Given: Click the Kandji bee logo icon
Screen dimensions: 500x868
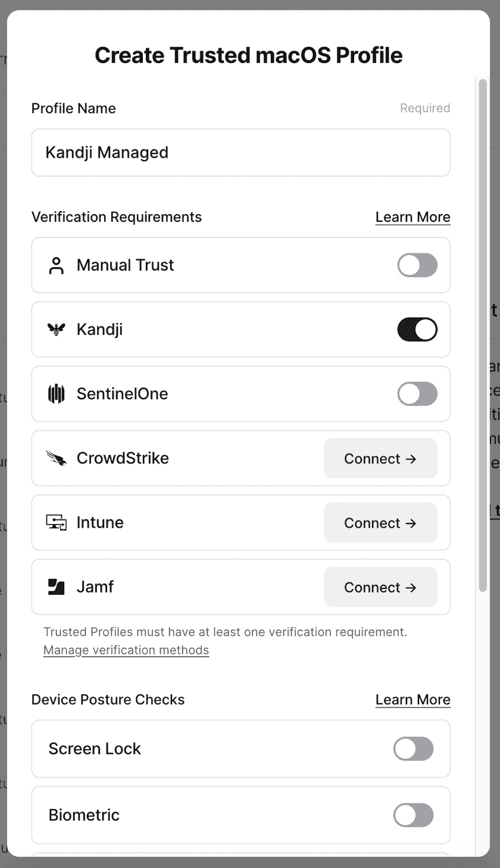Looking at the screenshot, I should pyautogui.click(x=56, y=330).
